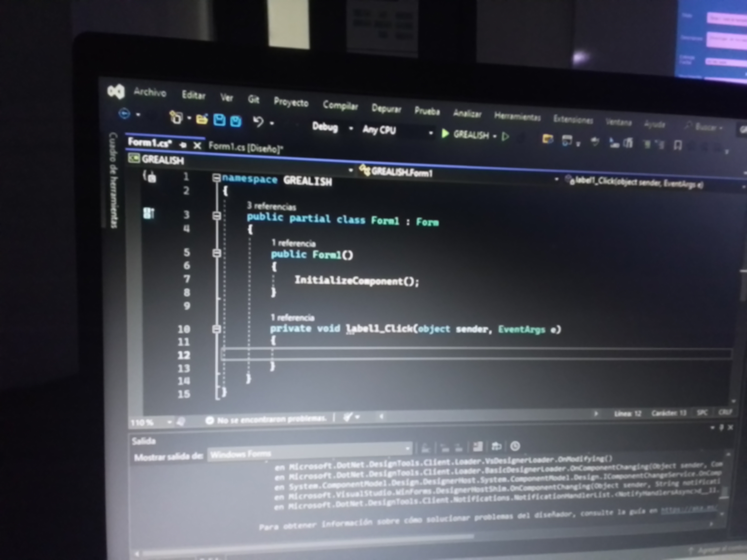Screen dimensions: 747x560
Task: Click the Open File folder icon
Action: [202, 119]
